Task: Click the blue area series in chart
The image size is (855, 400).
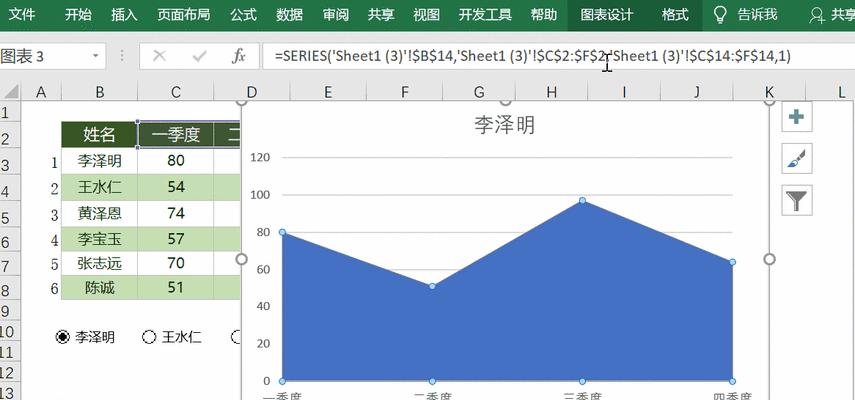Action: tap(507, 327)
